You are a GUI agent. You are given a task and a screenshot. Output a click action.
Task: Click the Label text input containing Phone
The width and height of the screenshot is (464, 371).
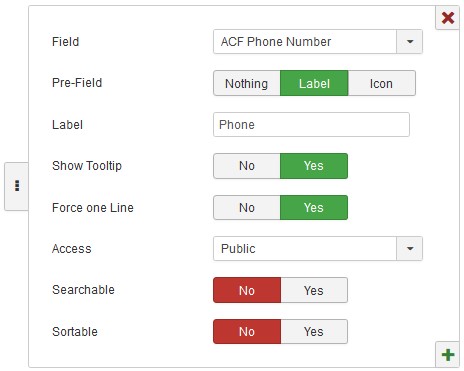pos(311,125)
